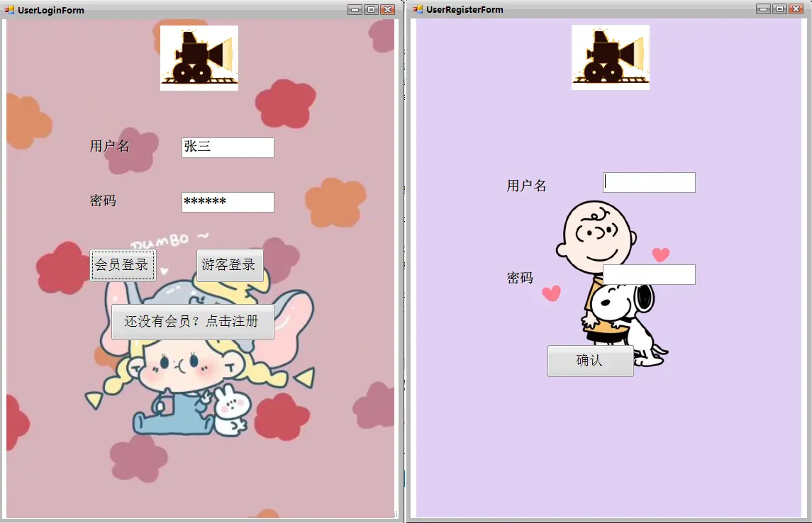The width and height of the screenshot is (812, 523).
Task: Focus the empty 密码 field in UserRegisterForm
Action: tap(649, 274)
